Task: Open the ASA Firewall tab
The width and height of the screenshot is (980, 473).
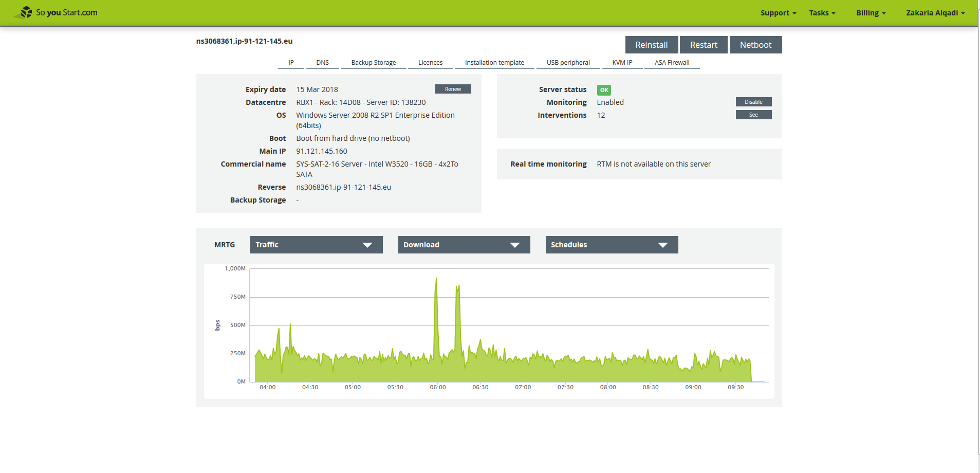Action: click(672, 63)
